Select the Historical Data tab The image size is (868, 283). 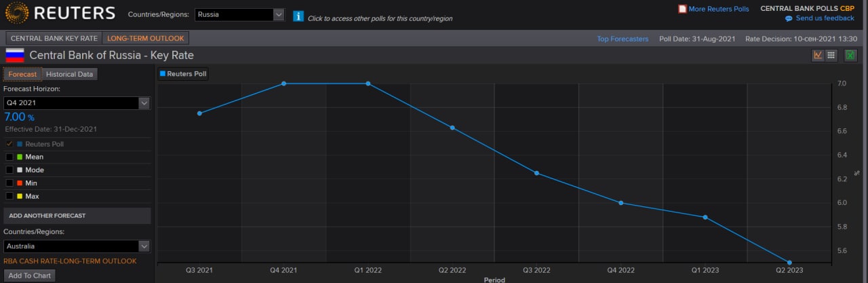click(x=69, y=74)
